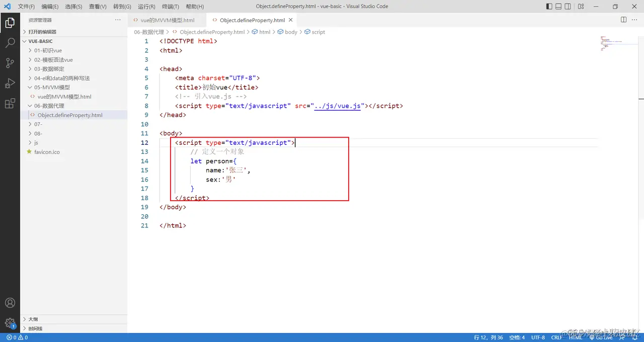The height and width of the screenshot is (342, 644).
Task: Collapse the VUE-BASIC root folder
Action: pos(73,41)
